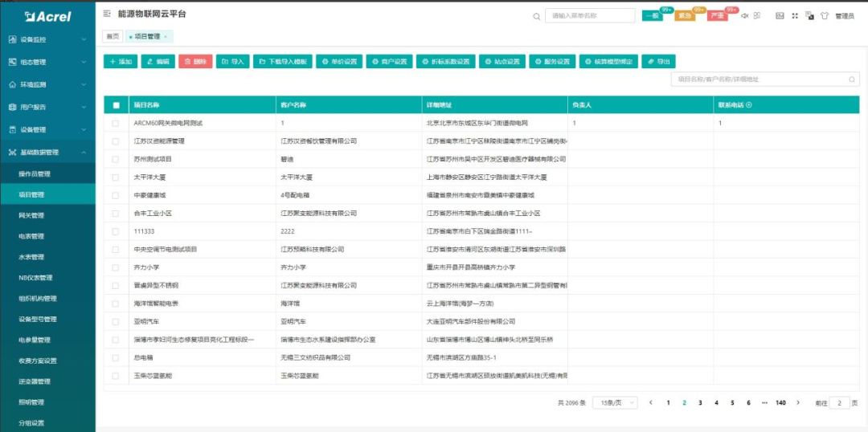Close the 项目管理 tab with its x
Image resolution: width=868 pixels, height=432 pixels.
coord(166,36)
